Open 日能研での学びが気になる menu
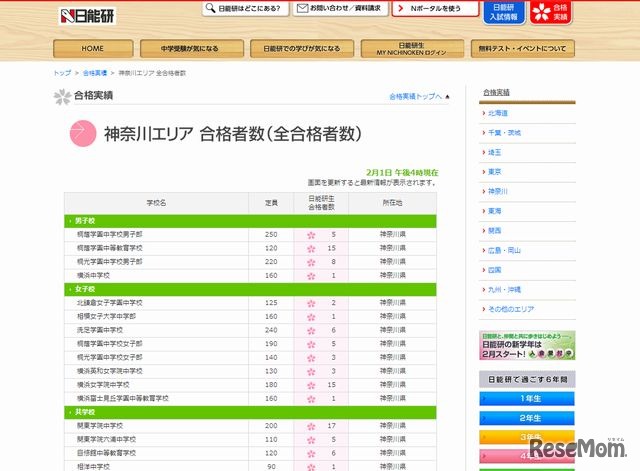 302,49
